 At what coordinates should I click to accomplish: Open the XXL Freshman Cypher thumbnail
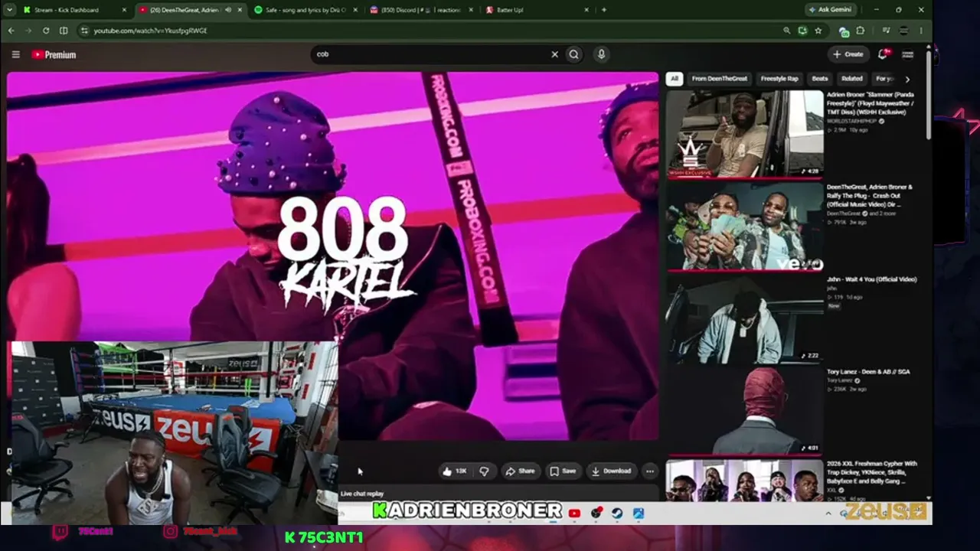(x=744, y=481)
